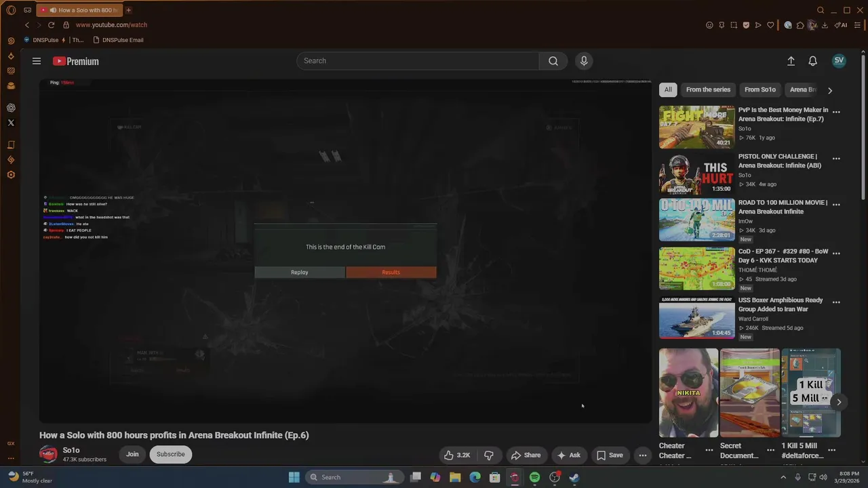Open the SV account avatar menu
Viewport: 868px width, 488px height.
[839, 60]
